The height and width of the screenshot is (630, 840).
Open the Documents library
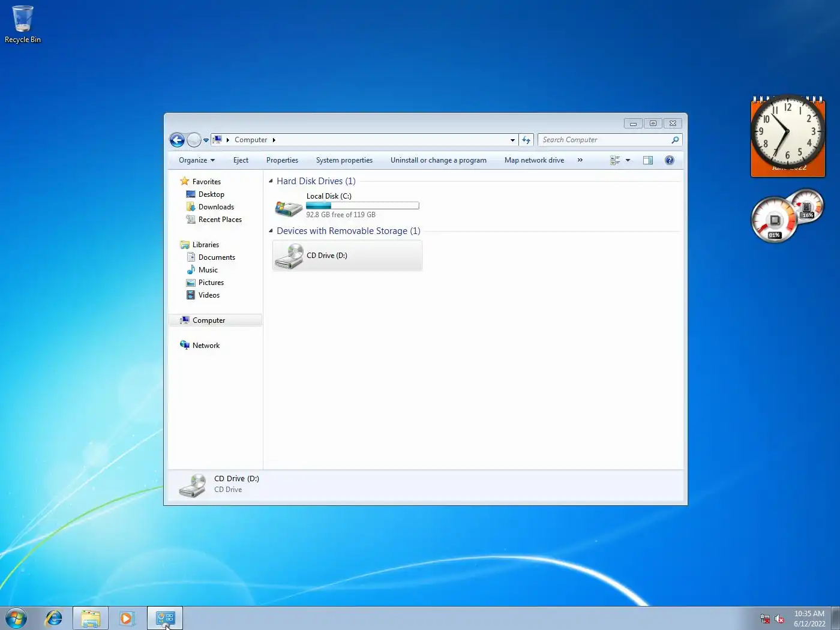point(217,257)
